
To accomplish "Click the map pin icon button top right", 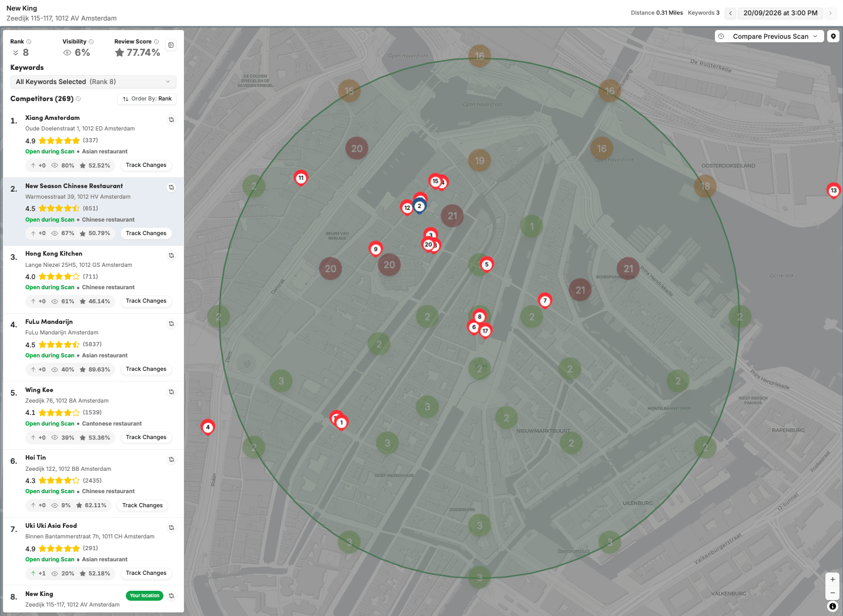I will [x=833, y=36].
